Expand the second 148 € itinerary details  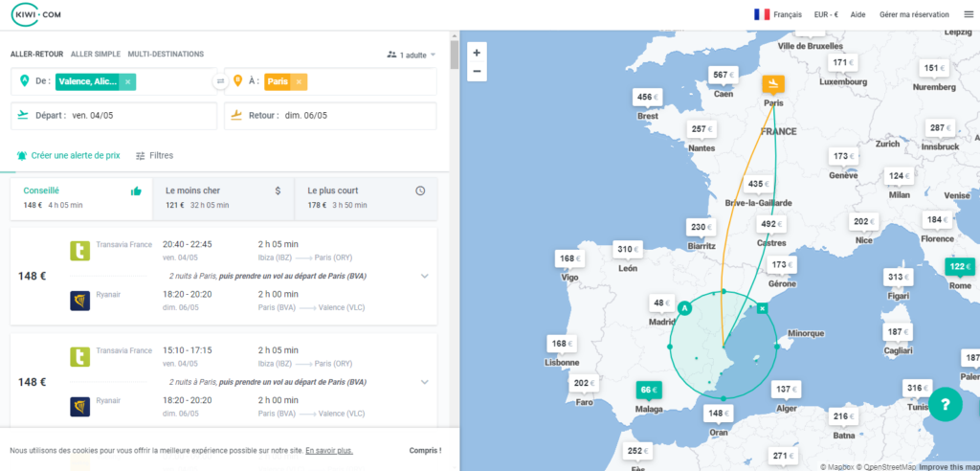tap(425, 382)
